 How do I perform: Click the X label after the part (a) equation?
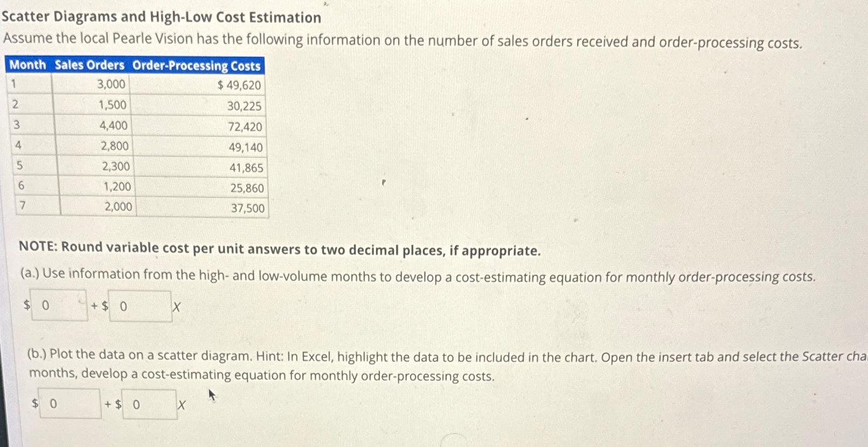tap(176, 307)
